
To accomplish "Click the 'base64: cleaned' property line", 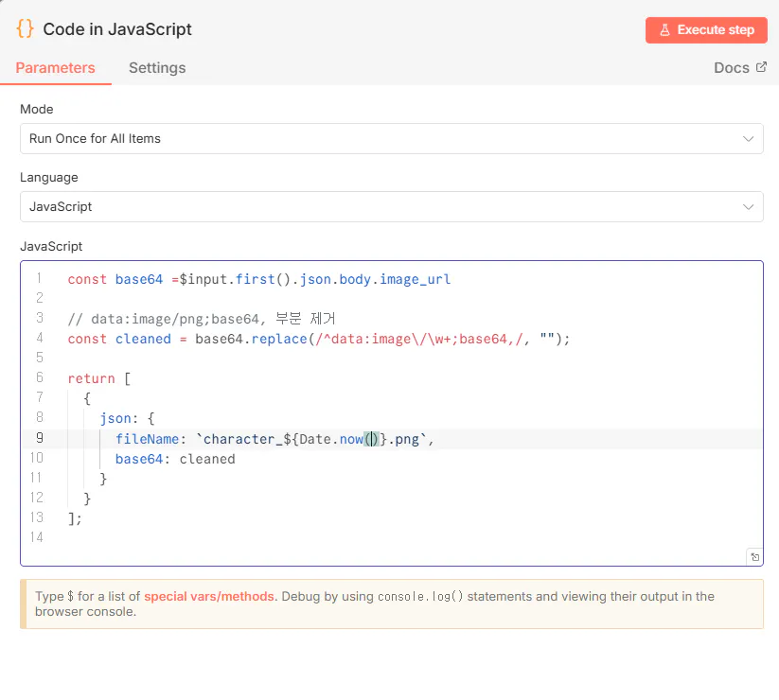I will pos(175,459).
